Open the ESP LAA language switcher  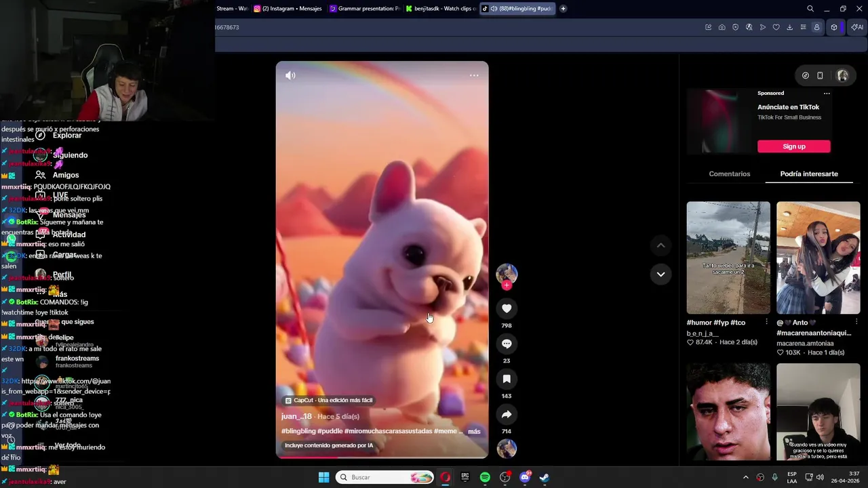pos(792,477)
